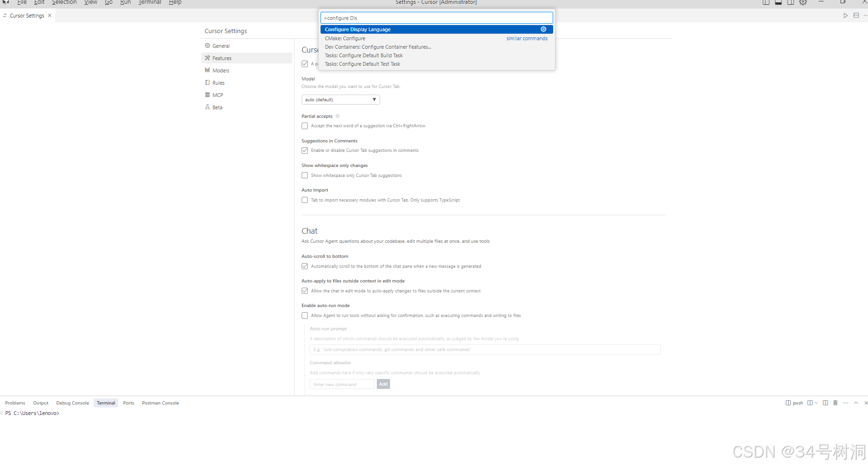Open the Model auto (default) dropdown
The image size is (868, 467).
pyautogui.click(x=340, y=100)
